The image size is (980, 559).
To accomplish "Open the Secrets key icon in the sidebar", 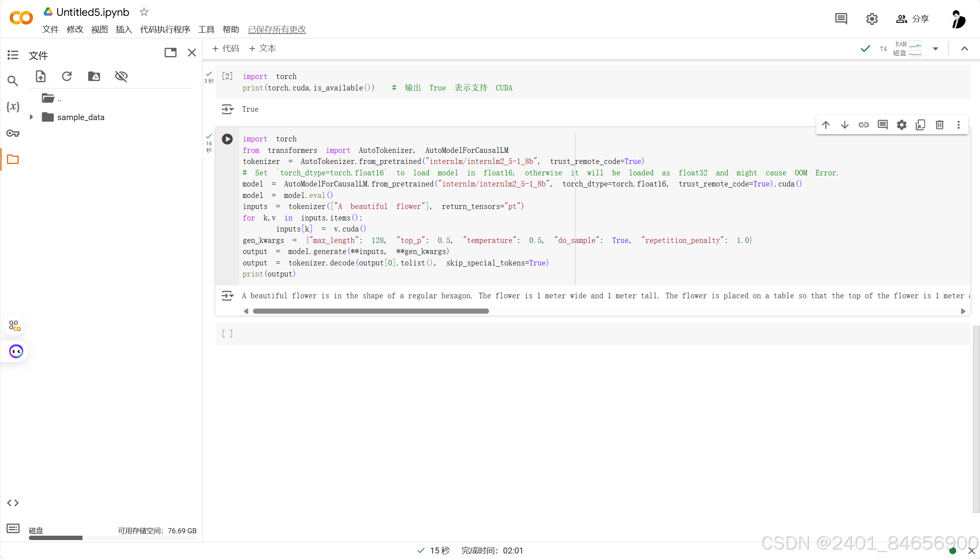I will pyautogui.click(x=13, y=134).
